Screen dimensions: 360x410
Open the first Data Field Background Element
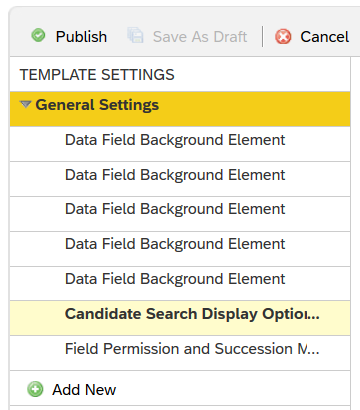pos(180,144)
